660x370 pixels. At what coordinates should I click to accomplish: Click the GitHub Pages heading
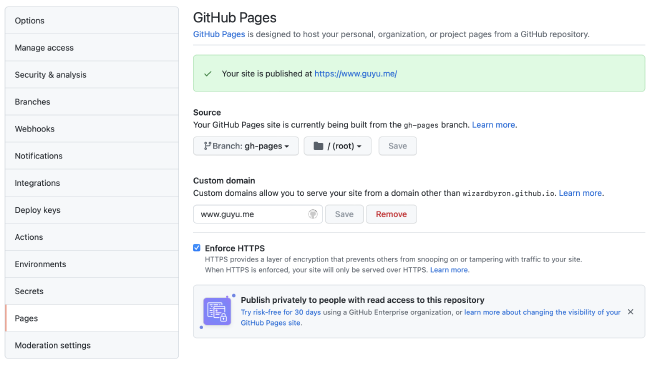[x=235, y=18]
